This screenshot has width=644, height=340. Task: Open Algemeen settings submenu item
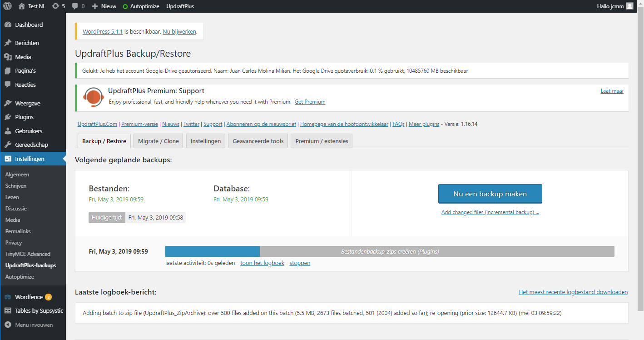17,175
